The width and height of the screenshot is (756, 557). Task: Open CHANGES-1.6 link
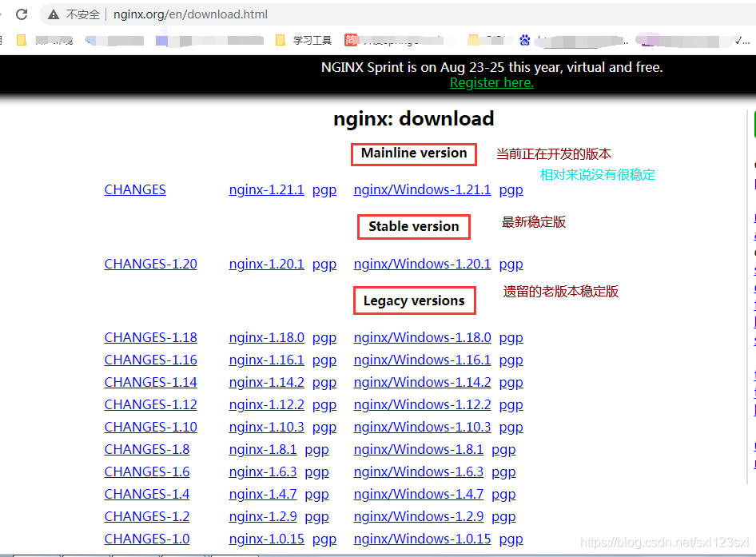coord(146,471)
